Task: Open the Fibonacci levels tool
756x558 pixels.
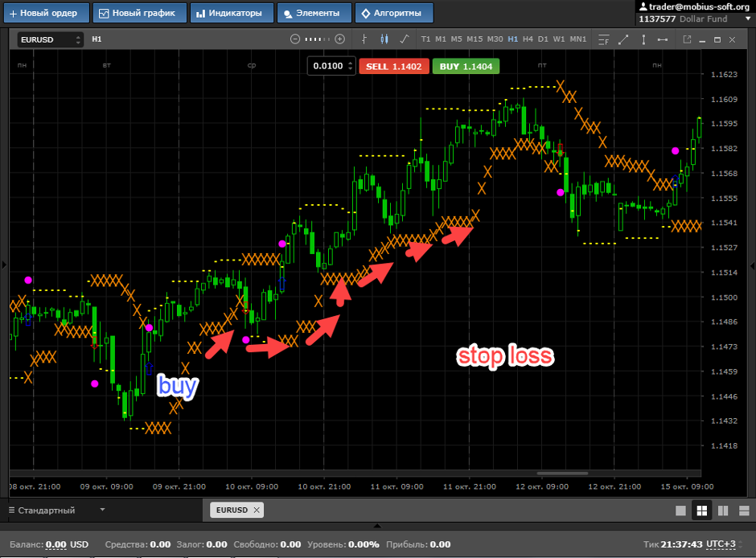Action: (x=604, y=39)
